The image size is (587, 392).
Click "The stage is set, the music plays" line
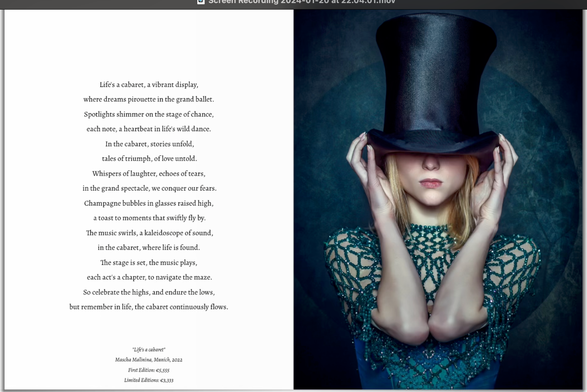click(149, 263)
